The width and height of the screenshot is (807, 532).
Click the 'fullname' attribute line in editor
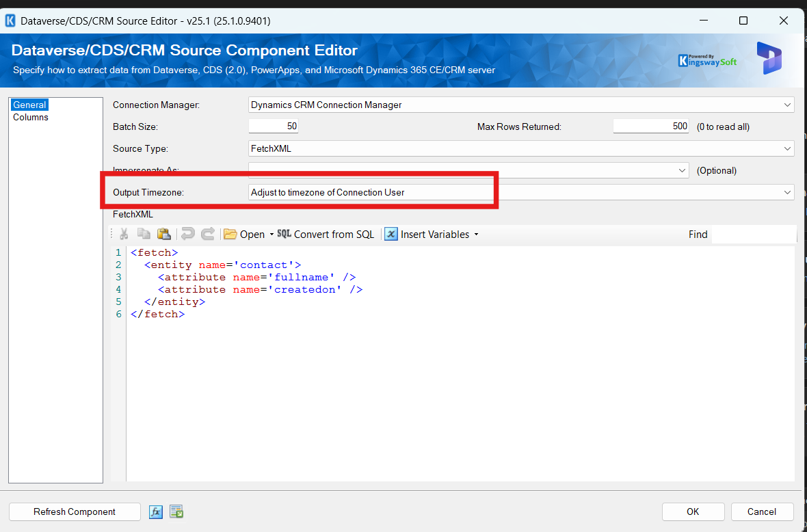[x=257, y=278]
